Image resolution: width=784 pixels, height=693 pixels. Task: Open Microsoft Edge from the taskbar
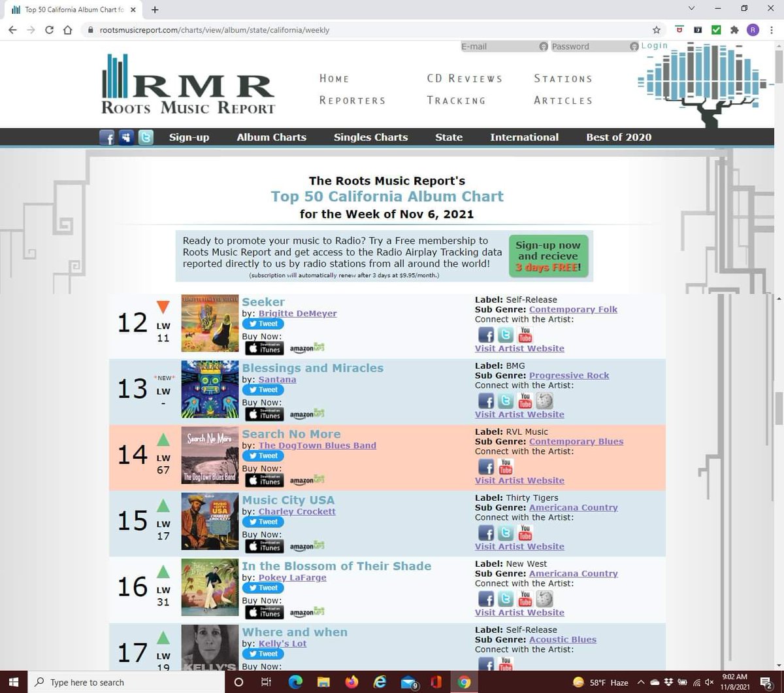[296, 682]
